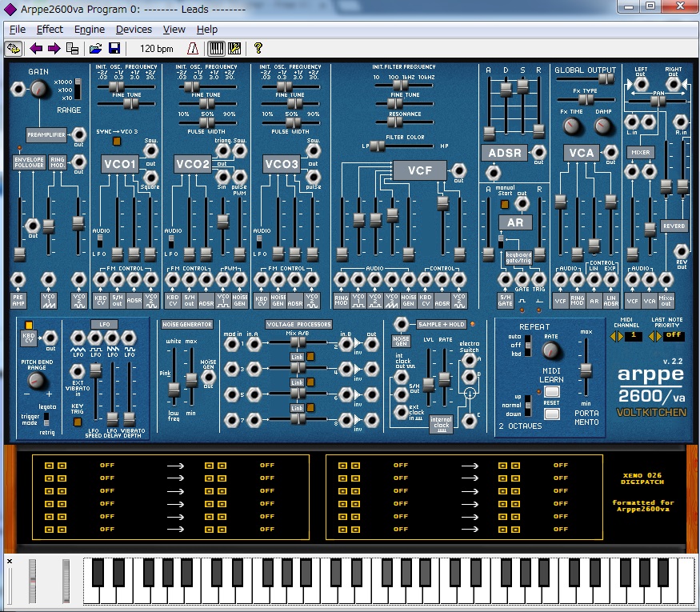Click the ADSR out jack
Screen dimensions: 700x612
tap(539, 152)
